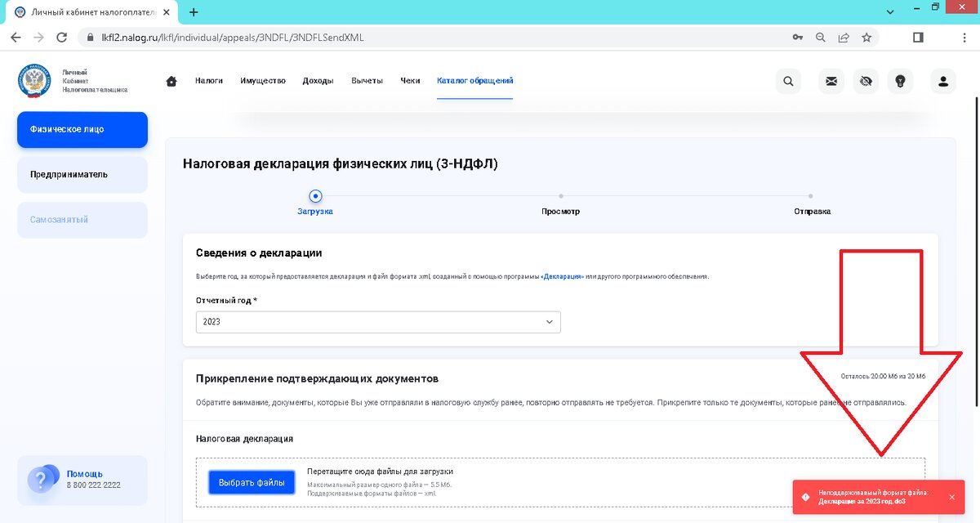
Task: Reload the page
Action: click(x=62, y=38)
